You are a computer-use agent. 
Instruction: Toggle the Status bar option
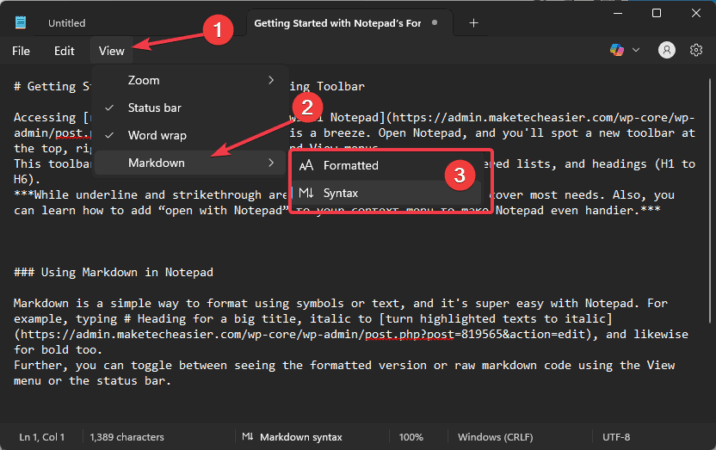[x=190, y=108]
